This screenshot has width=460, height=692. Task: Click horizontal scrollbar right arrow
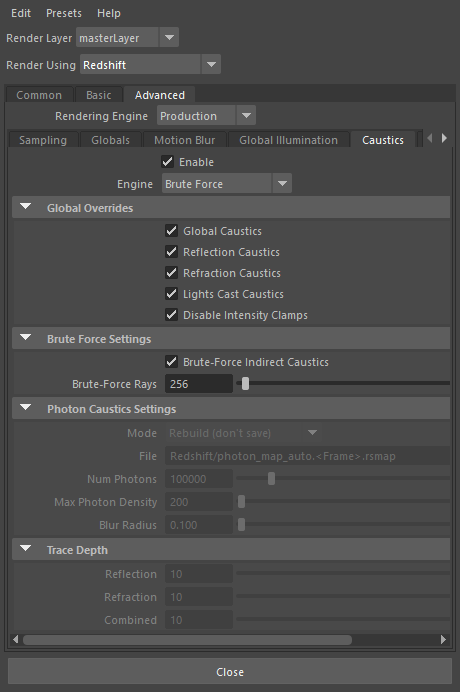point(443,639)
